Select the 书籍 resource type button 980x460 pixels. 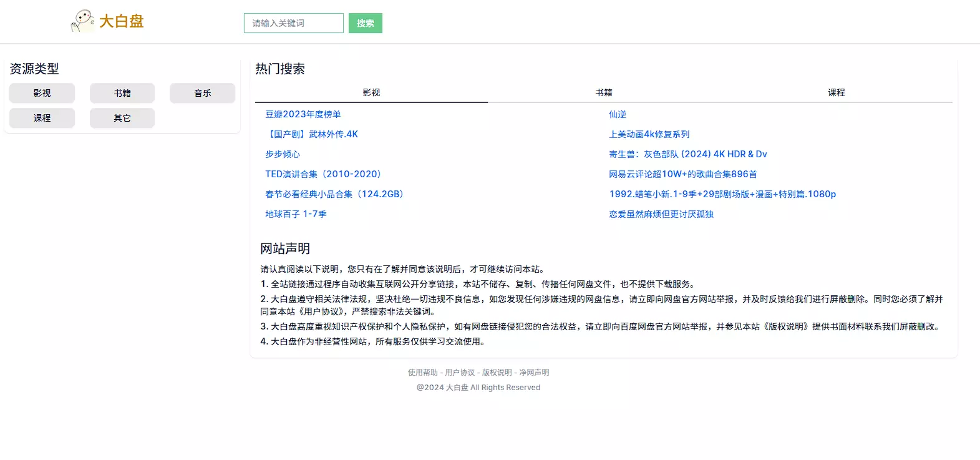(122, 93)
